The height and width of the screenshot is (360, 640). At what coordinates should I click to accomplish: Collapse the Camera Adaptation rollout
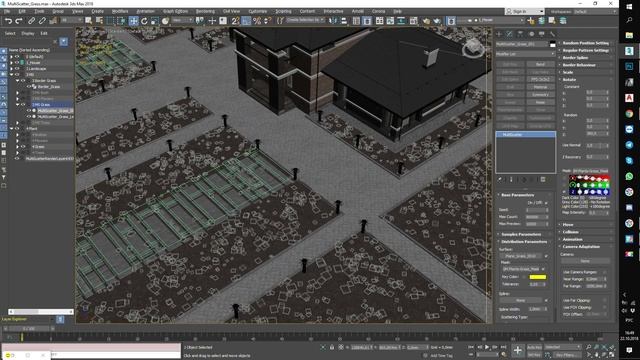click(585, 247)
